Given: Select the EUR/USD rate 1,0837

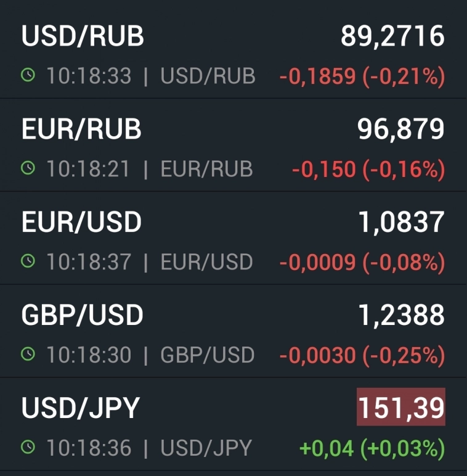Looking at the screenshot, I should point(401,223).
